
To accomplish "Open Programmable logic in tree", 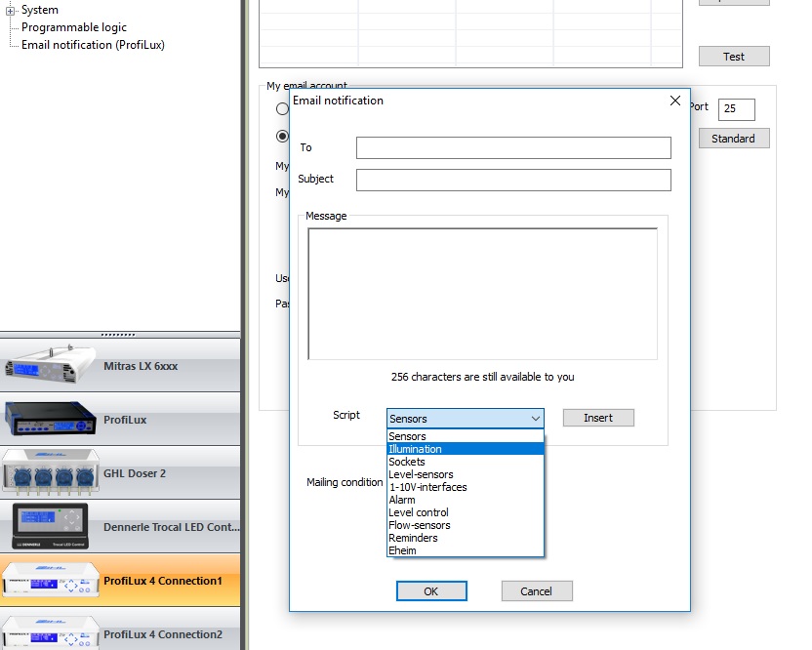I will point(74,27).
